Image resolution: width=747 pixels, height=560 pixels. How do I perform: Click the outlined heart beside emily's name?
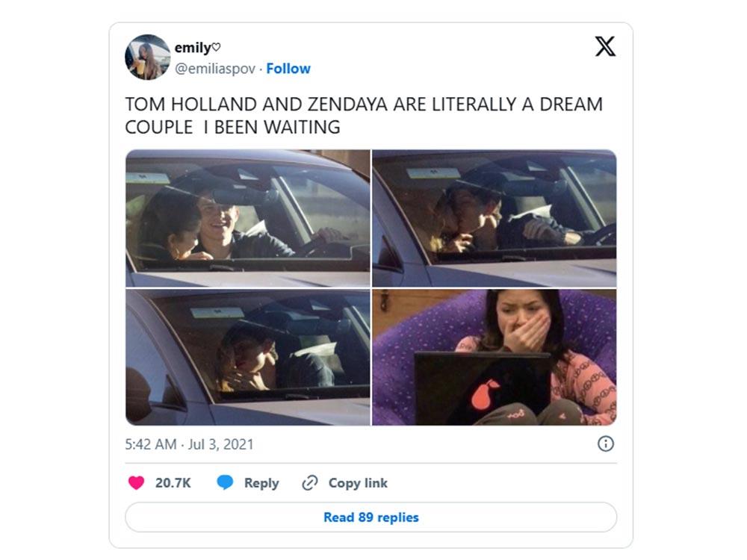(x=217, y=47)
